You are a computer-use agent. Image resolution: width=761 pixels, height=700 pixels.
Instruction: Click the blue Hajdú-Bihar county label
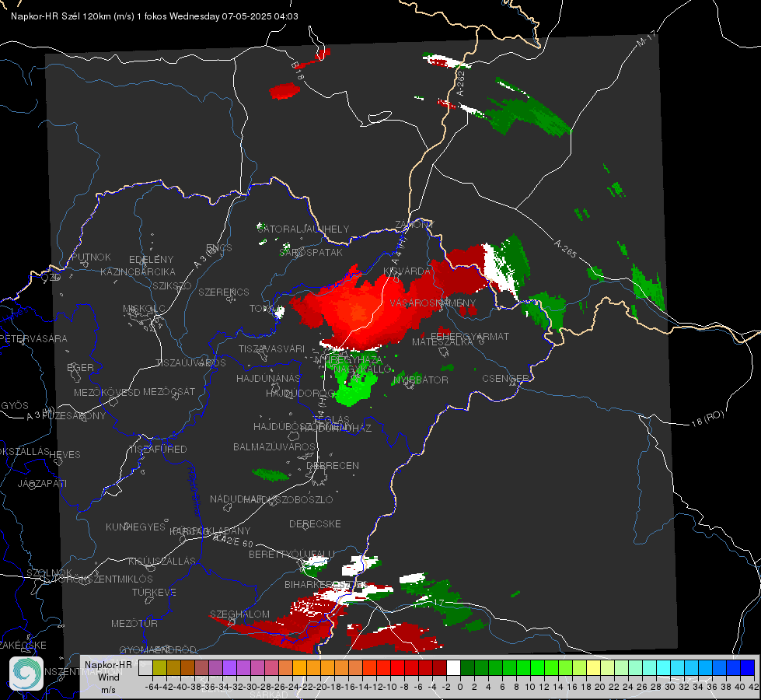click(194, 491)
